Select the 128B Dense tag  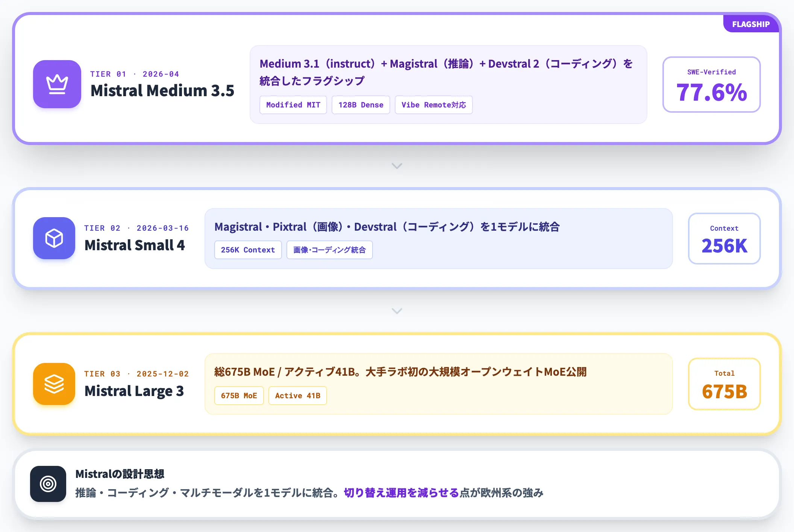click(361, 105)
